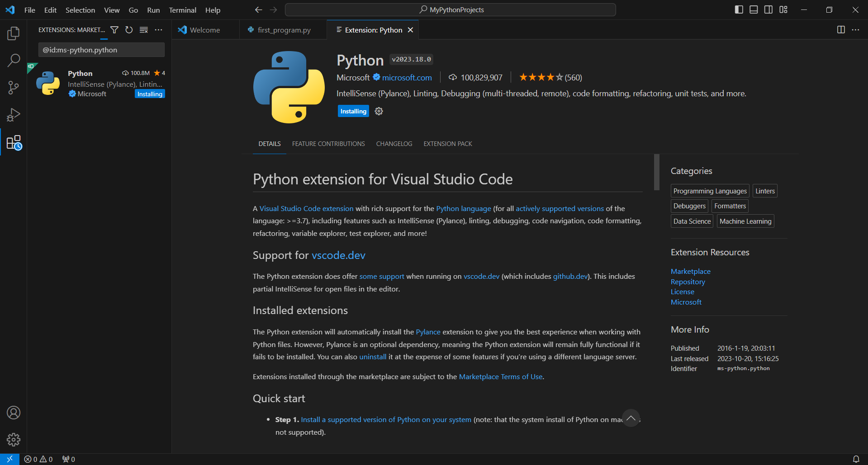Click the Python extension manage gear

click(x=379, y=111)
